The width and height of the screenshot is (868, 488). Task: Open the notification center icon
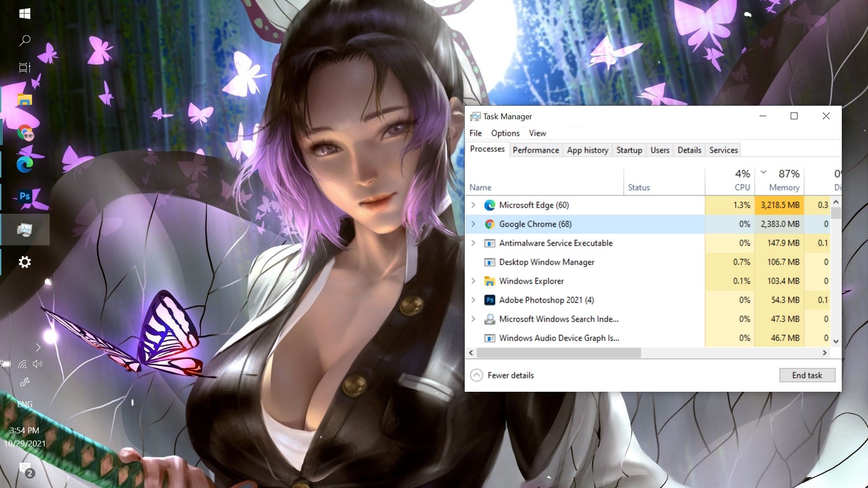pos(26,470)
